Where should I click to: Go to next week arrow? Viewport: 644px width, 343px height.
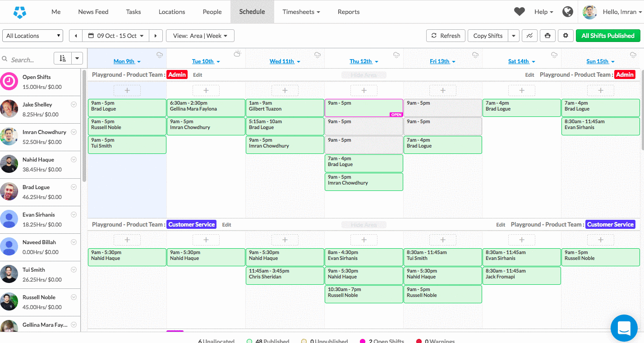tap(156, 36)
